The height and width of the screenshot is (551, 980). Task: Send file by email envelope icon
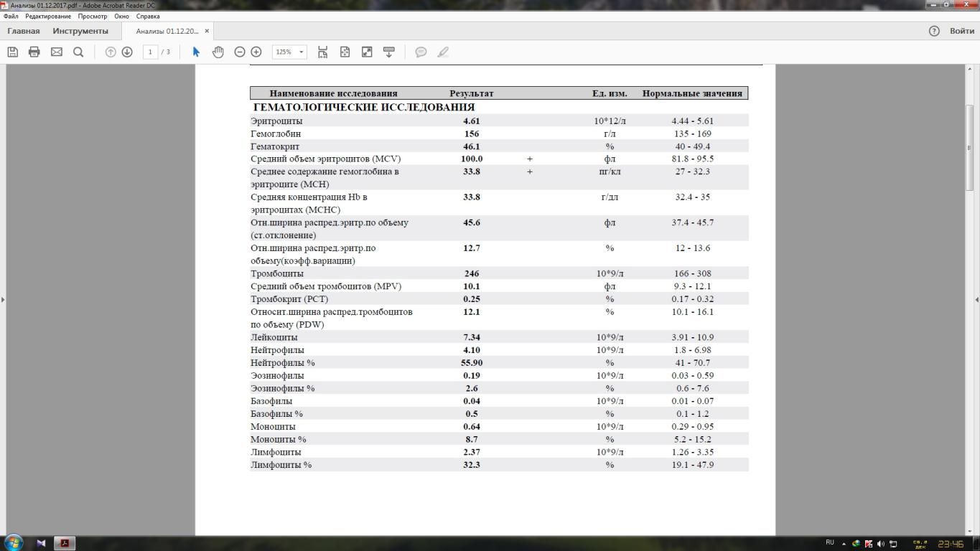(56, 52)
